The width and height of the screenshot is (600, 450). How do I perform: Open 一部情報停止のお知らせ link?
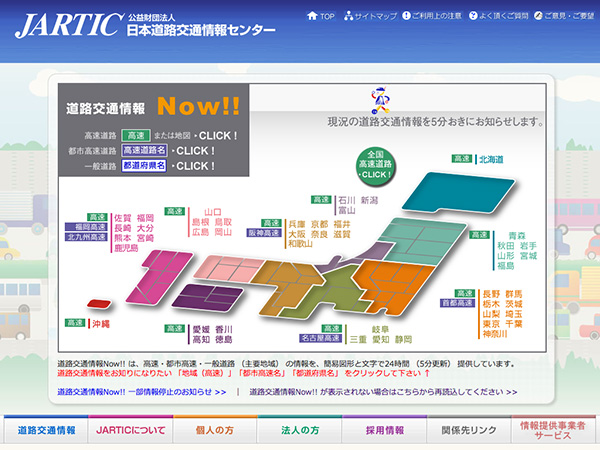142,392
